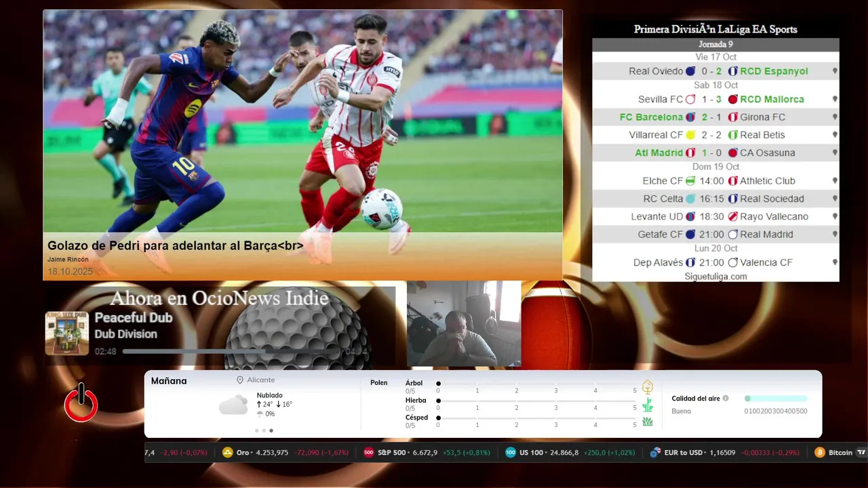
Task: Click the US 100 ticker badge
Action: [511, 452]
